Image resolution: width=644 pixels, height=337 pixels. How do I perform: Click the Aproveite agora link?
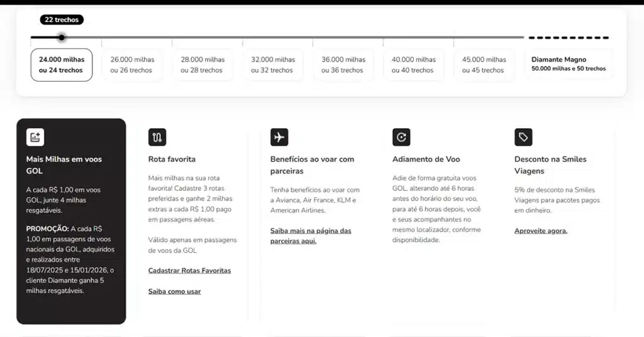click(540, 231)
